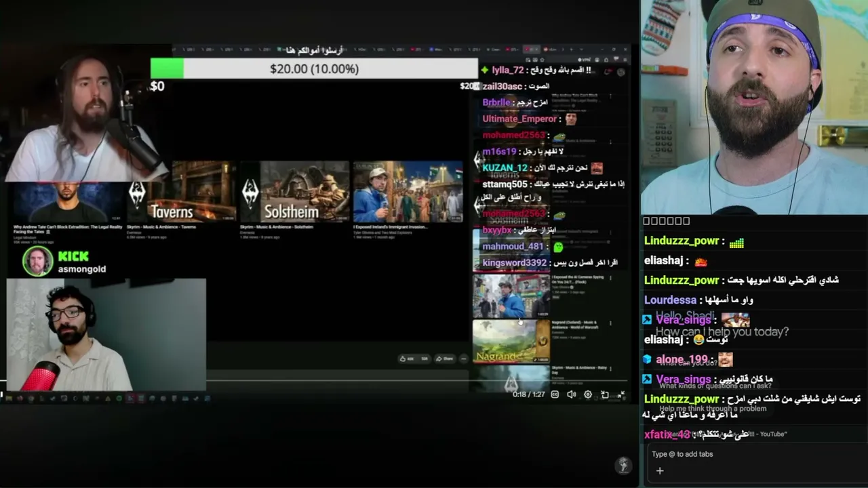Click the round icon in bottom-right of stream
This screenshot has width=868, height=488.
pos(623,465)
